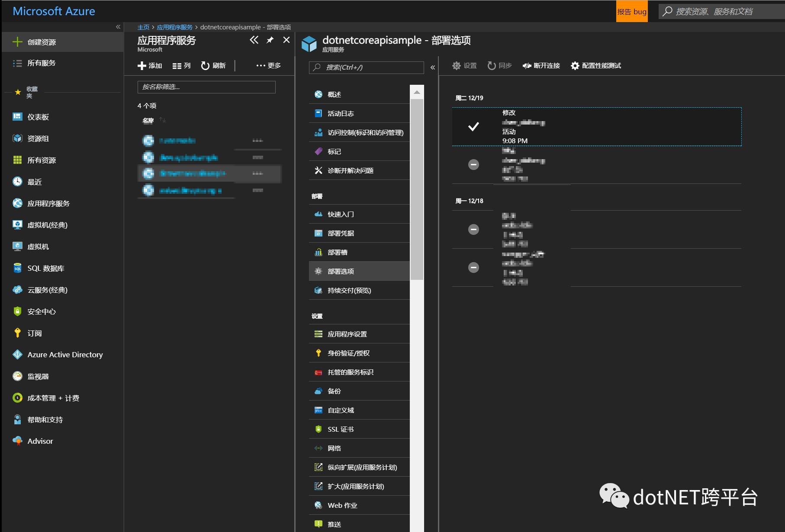Open Web 作业 menu item
This screenshot has width=785, height=532.
point(359,505)
